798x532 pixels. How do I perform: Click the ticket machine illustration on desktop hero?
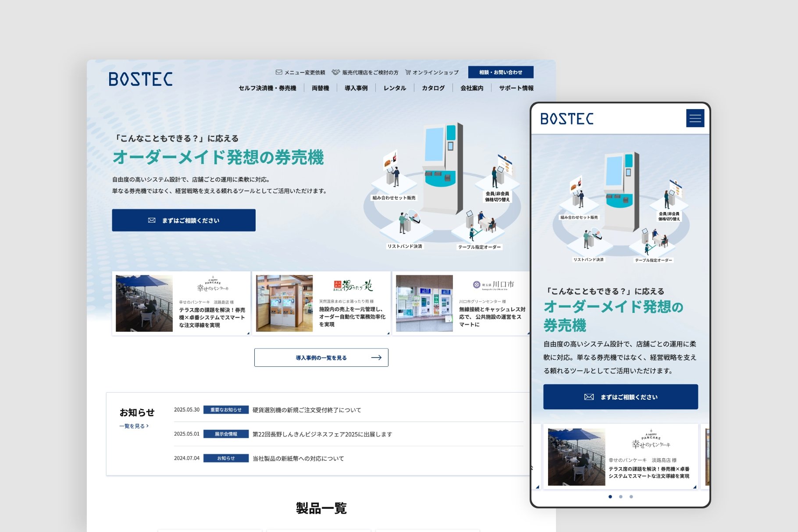pyautogui.click(x=443, y=169)
